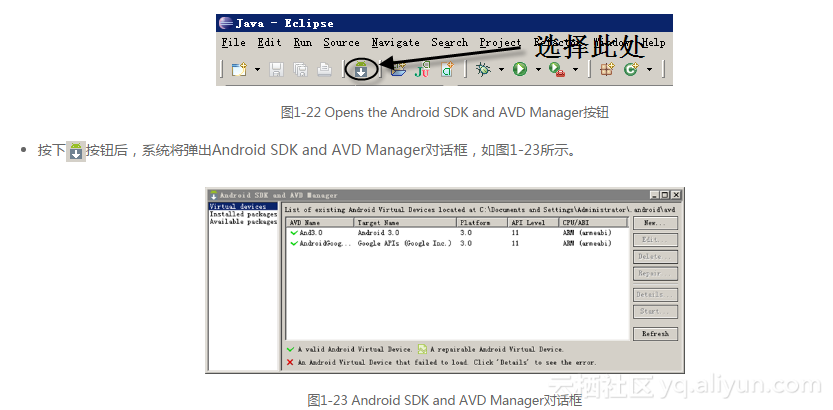Click the New... button in AVD Manager
This screenshot has width=833, height=410.
point(655,223)
